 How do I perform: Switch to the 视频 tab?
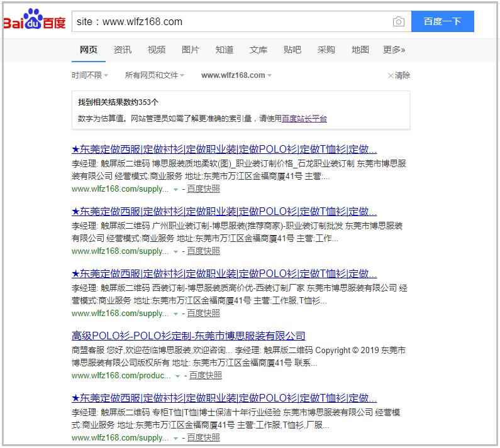click(x=157, y=50)
